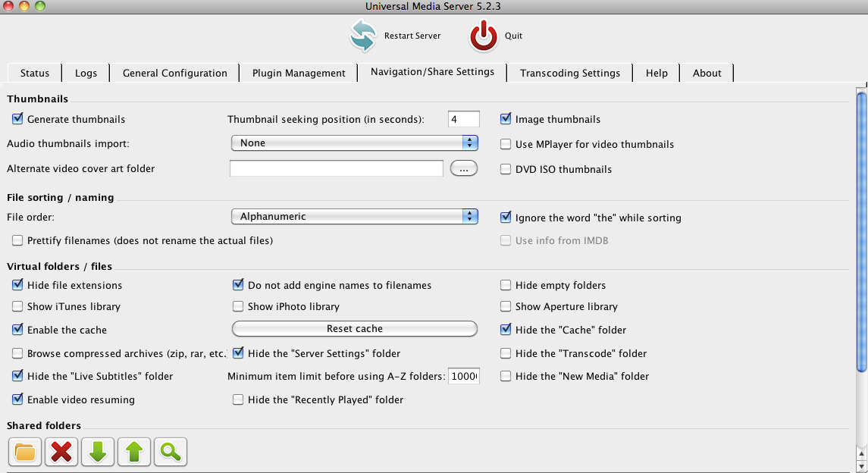This screenshot has height=473, width=868.
Task: Open File order Alphanumeric dropdown
Action: point(354,217)
